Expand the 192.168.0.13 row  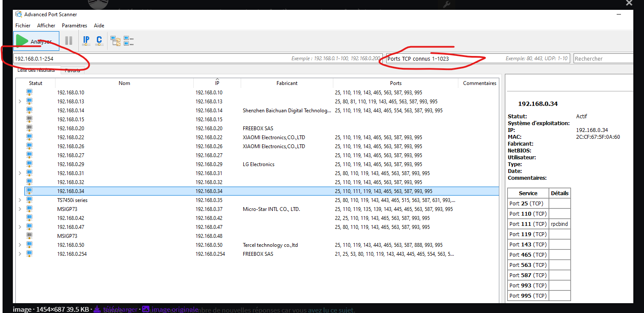pos(20,102)
